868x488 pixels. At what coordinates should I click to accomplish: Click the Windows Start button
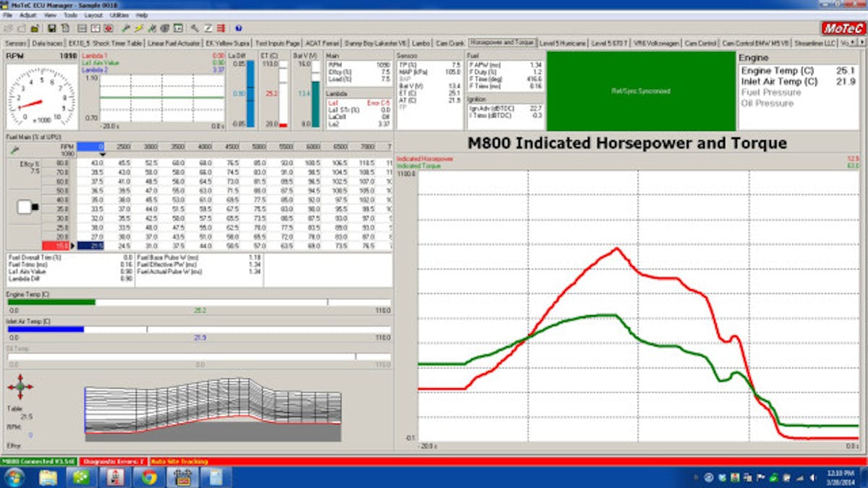(x=13, y=477)
